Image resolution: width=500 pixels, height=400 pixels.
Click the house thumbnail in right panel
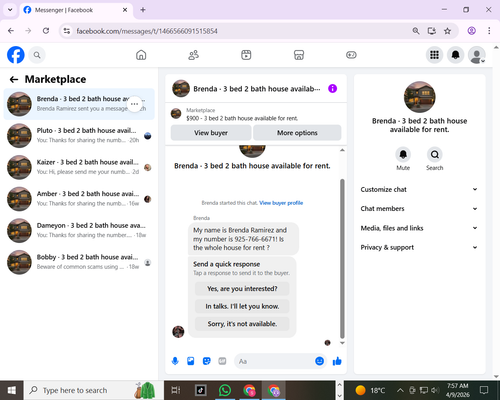tap(419, 97)
